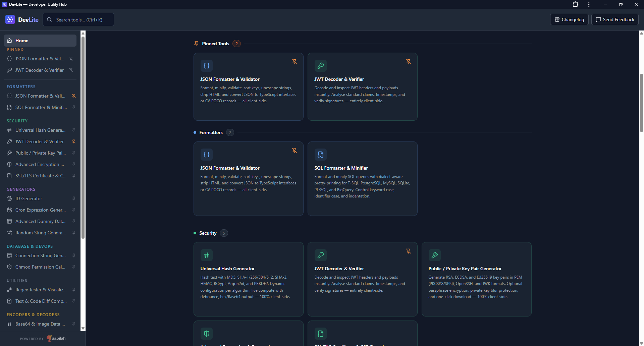Open ID Generator from sidebar

[x=37, y=198]
